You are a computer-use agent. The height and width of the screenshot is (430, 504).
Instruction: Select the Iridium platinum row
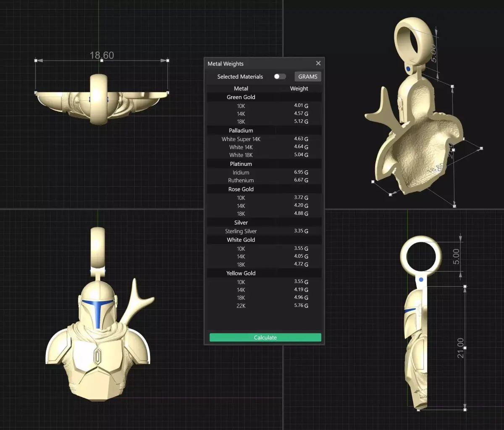click(x=264, y=173)
